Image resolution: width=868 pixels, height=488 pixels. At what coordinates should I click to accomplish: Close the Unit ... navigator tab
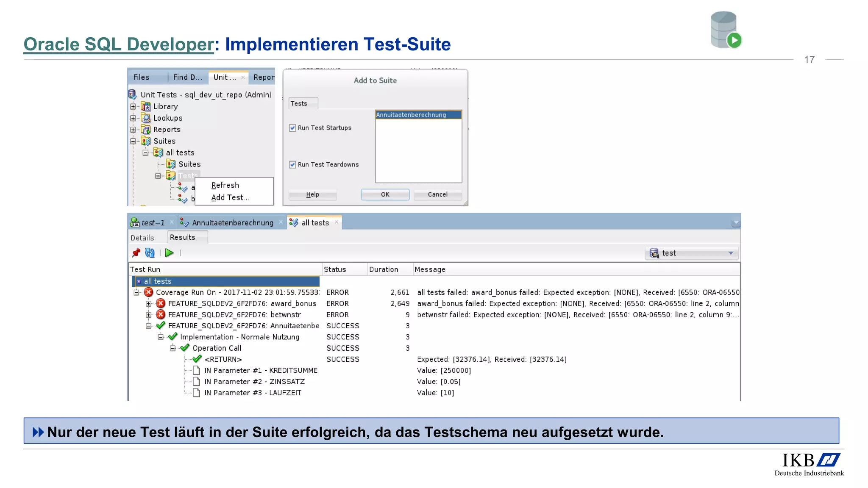243,78
